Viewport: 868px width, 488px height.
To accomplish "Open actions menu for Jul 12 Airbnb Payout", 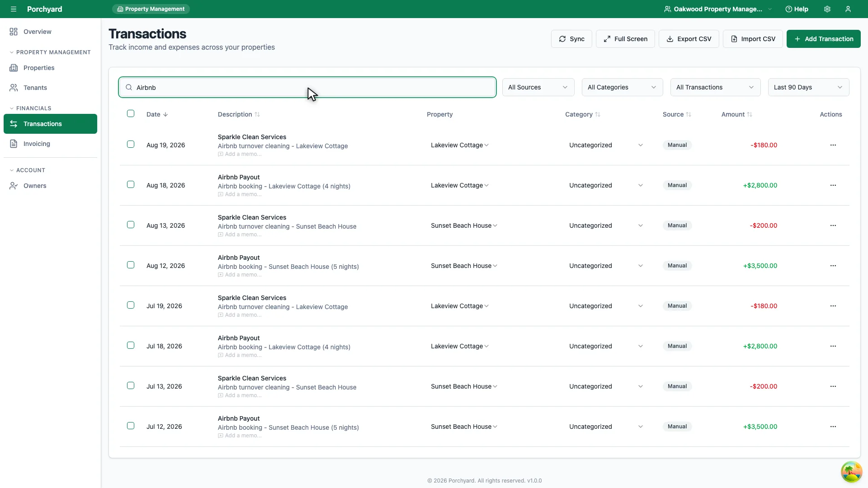I will (x=833, y=427).
